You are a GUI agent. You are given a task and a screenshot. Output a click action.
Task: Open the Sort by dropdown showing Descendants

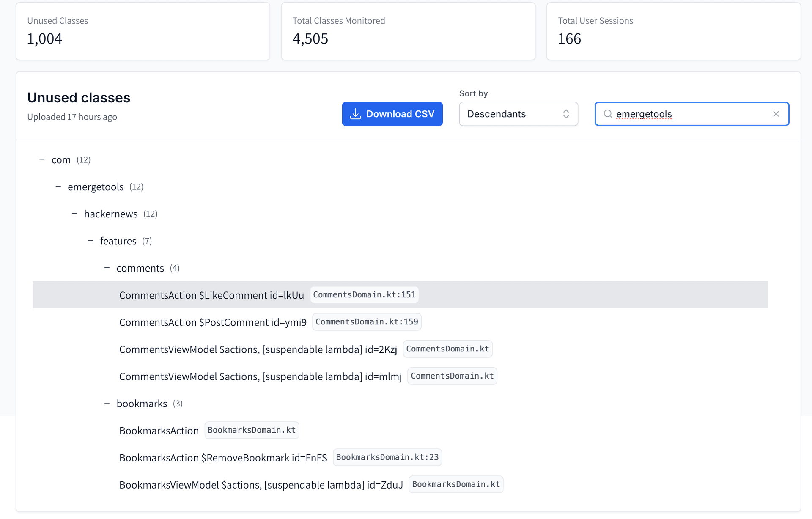point(518,114)
